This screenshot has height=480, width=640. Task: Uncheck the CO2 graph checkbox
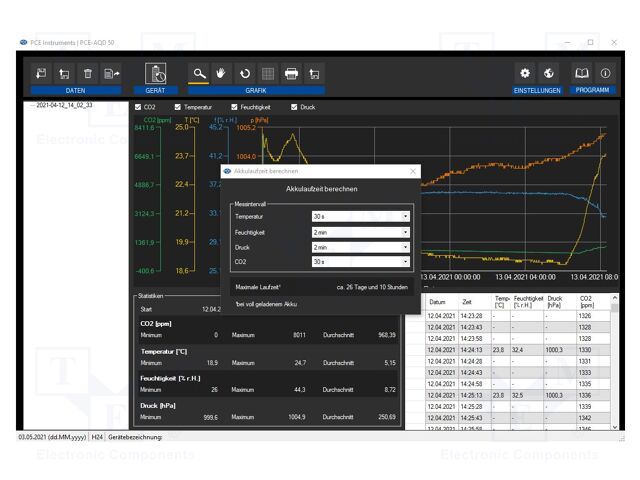coord(138,107)
